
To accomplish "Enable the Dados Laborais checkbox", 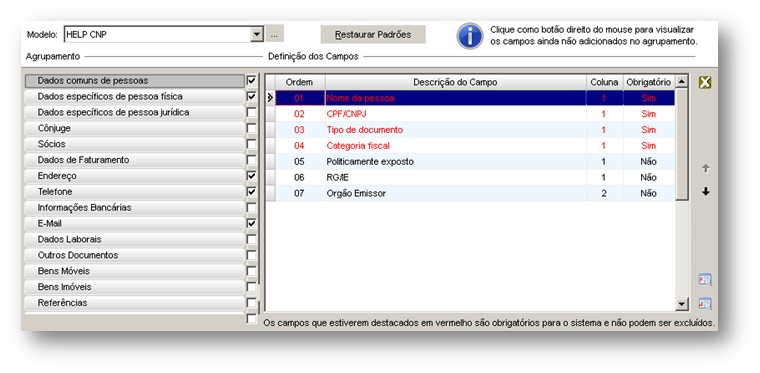I will click(251, 239).
